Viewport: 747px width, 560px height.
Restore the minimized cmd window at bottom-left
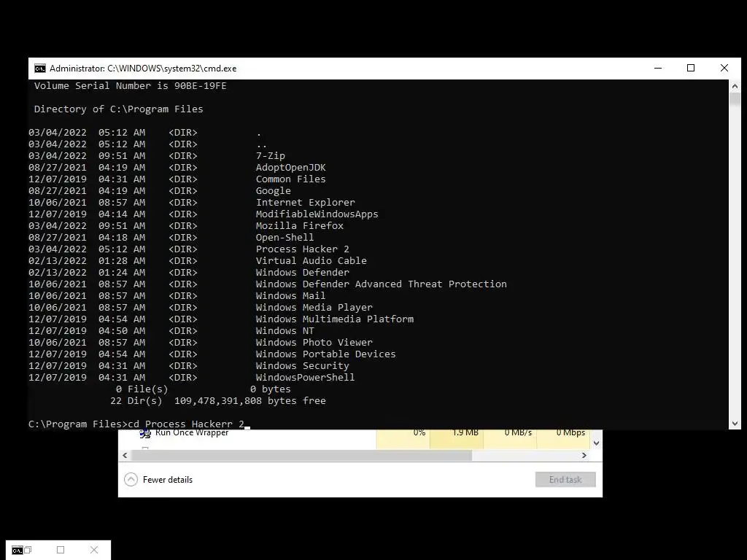[28, 550]
